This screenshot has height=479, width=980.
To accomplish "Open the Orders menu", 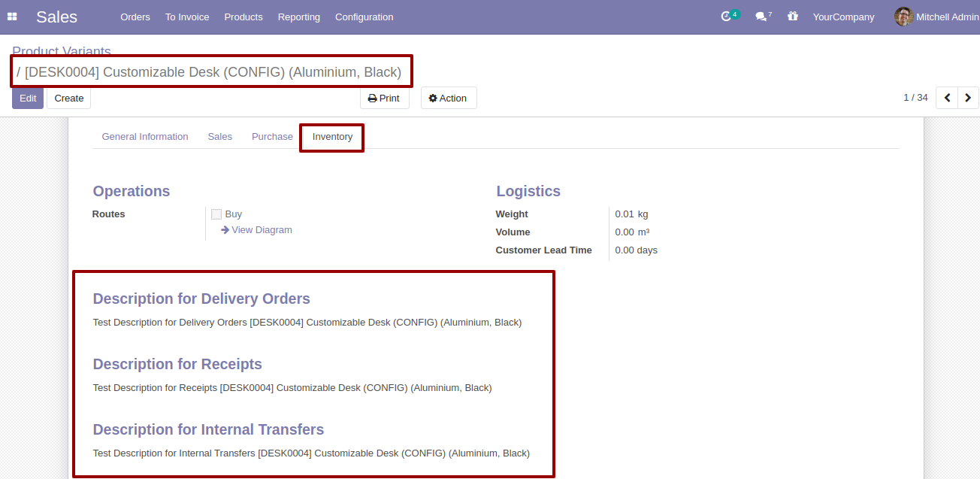I will [135, 17].
